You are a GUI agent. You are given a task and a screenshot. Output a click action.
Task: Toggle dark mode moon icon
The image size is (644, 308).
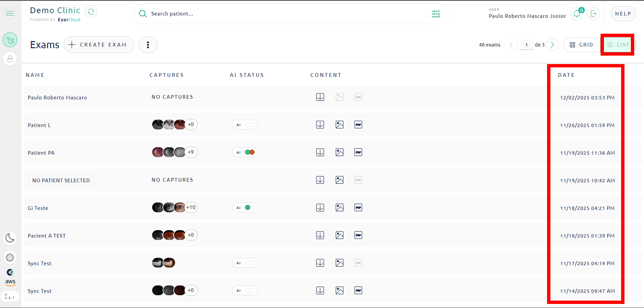pos(10,238)
